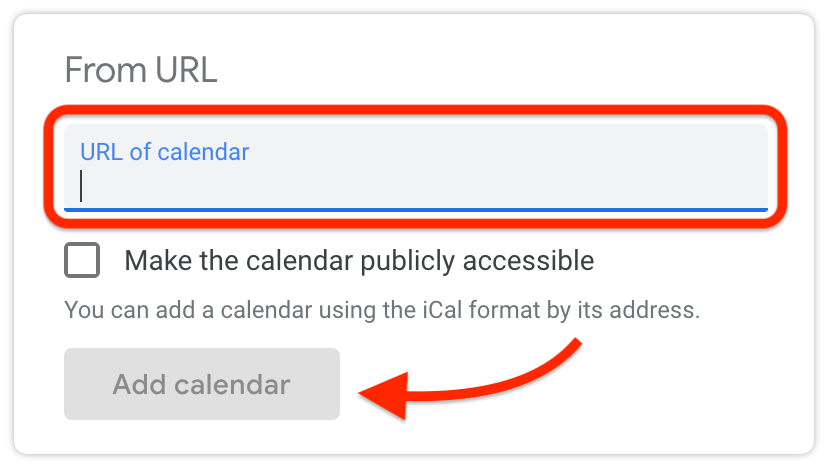Click the red arrow pointing to Add calendar
The image size is (828, 468).
[x=470, y=379]
